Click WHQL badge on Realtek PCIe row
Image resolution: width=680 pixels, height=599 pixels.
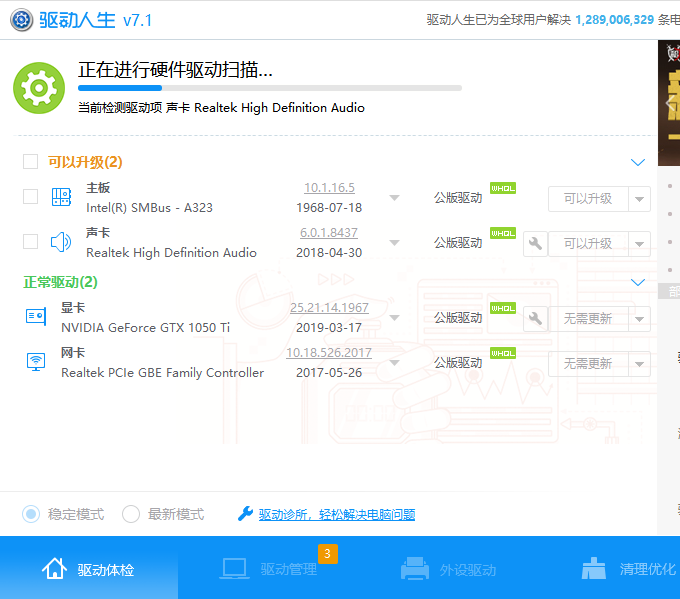503,354
